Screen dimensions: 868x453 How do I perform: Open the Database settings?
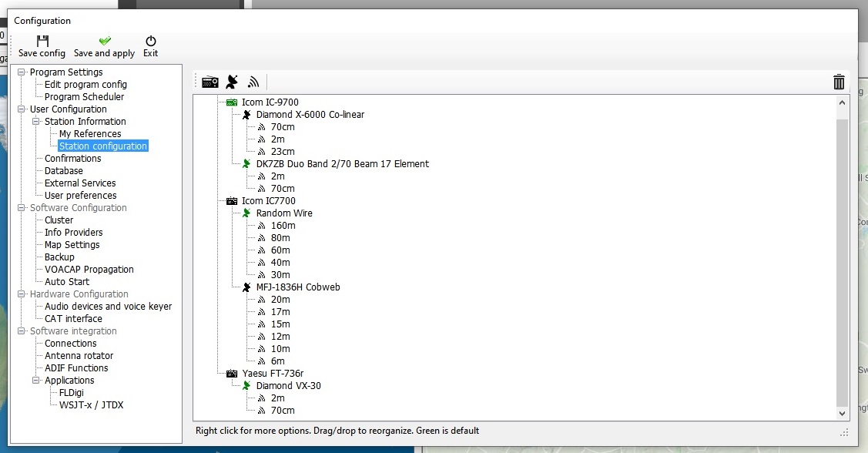click(x=64, y=171)
